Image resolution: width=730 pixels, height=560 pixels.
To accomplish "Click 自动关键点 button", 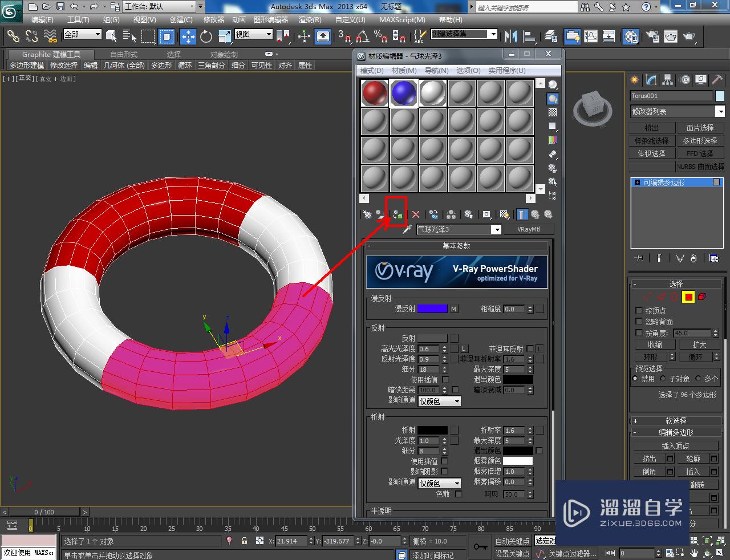I will click(512, 541).
